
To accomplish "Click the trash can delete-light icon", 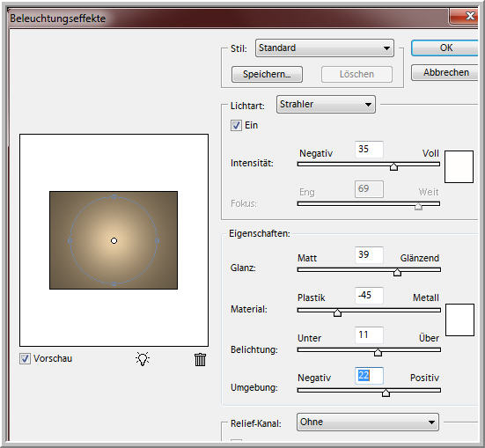I will click(x=200, y=359).
